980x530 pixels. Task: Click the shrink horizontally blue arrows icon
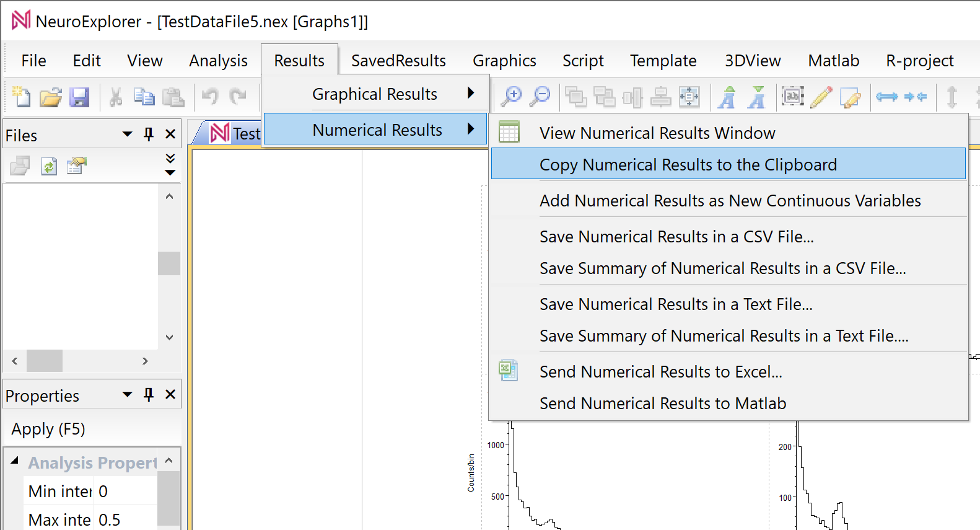click(916, 97)
